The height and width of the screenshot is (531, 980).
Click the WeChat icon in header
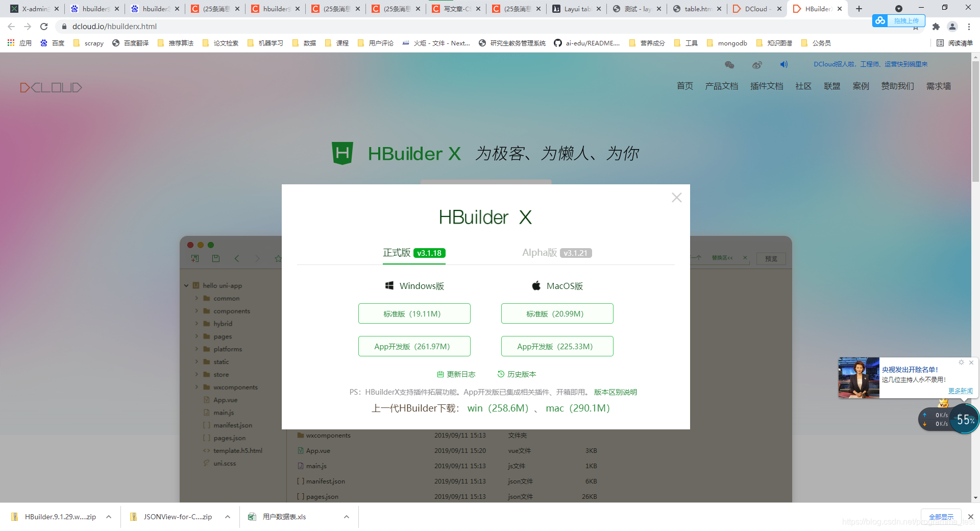pos(729,64)
